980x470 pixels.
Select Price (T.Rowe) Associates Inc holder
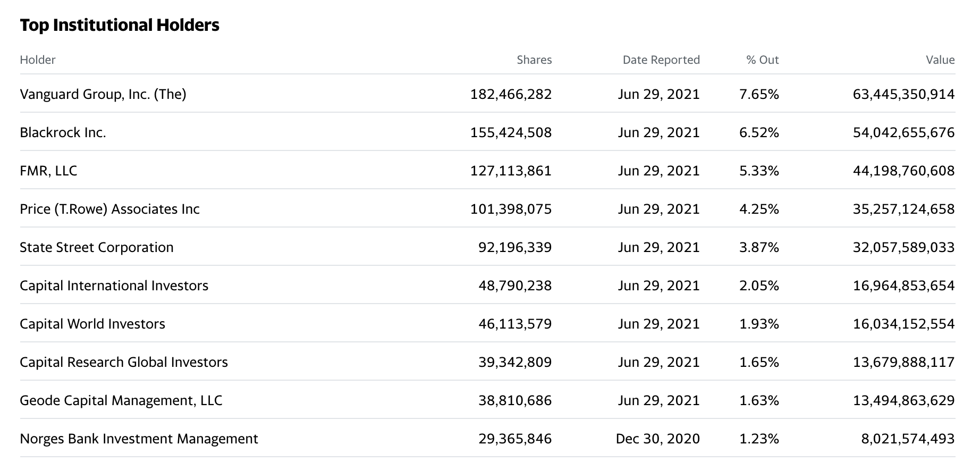(x=109, y=209)
